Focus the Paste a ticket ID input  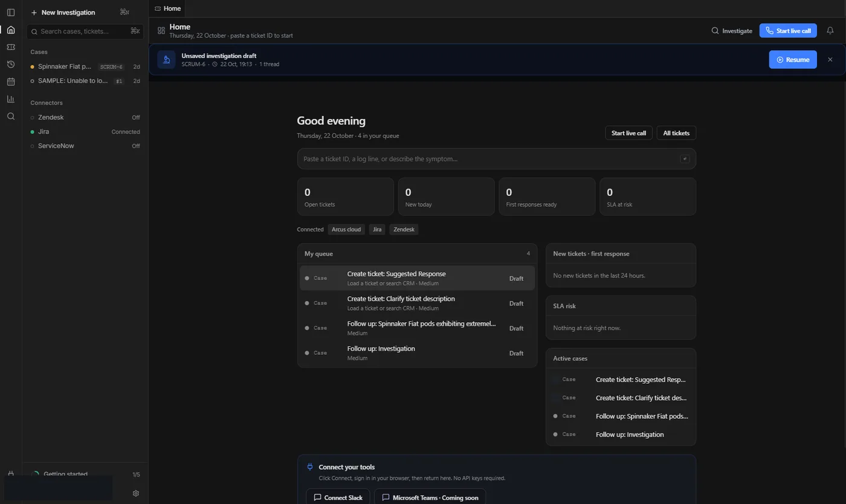click(x=496, y=159)
